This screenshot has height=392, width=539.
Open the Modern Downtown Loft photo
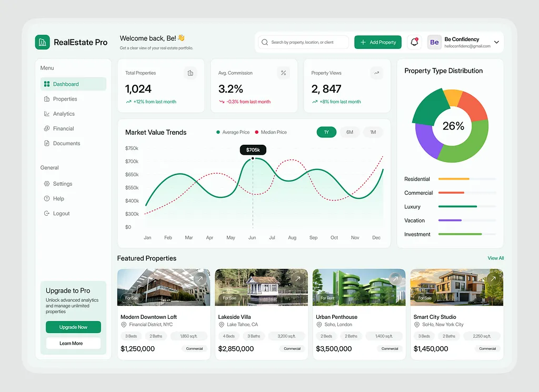point(164,287)
